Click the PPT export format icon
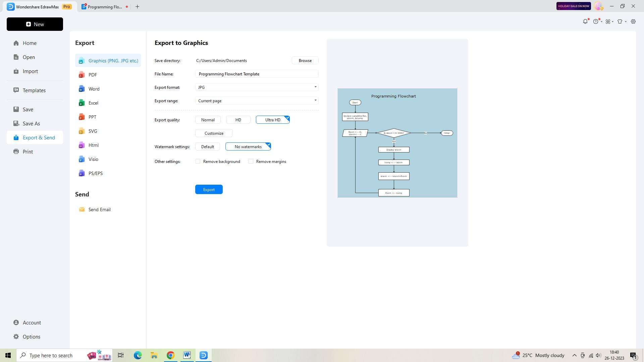The height and width of the screenshot is (362, 644). pyautogui.click(x=82, y=117)
